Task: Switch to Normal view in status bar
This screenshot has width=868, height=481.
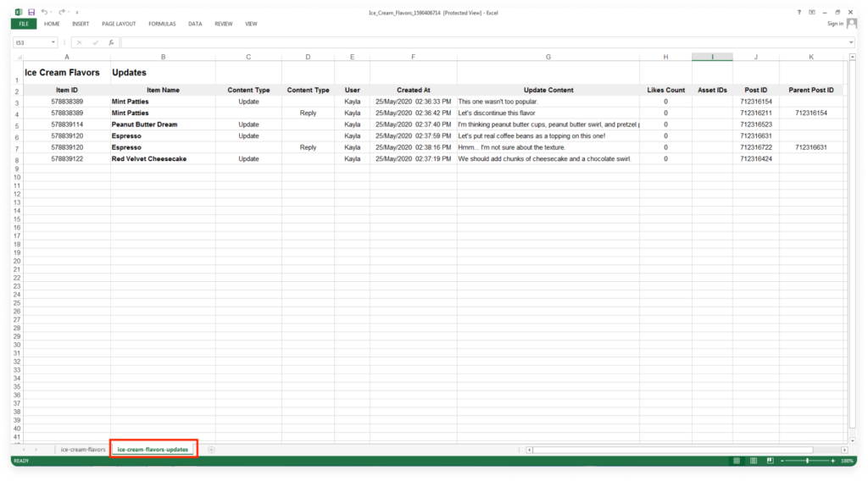Action: [x=737, y=461]
